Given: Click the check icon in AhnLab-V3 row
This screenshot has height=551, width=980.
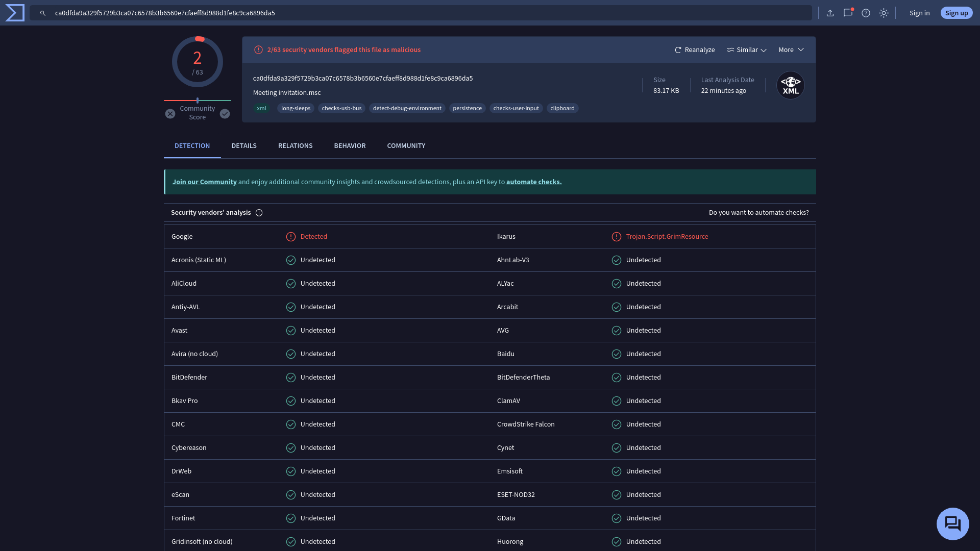Looking at the screenshot, I should pyautogui.click(x=617, y=260).
